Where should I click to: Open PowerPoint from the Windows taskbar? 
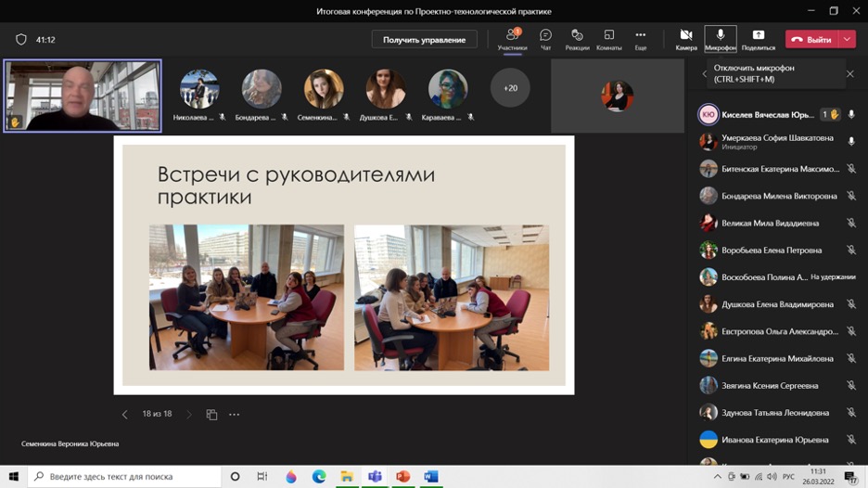click(x=402, y=476)
